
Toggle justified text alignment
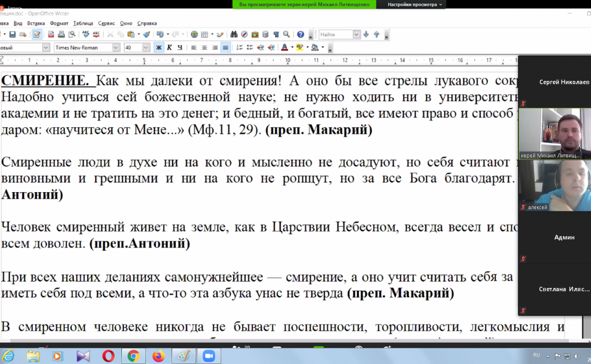click(x=225, y=48)
